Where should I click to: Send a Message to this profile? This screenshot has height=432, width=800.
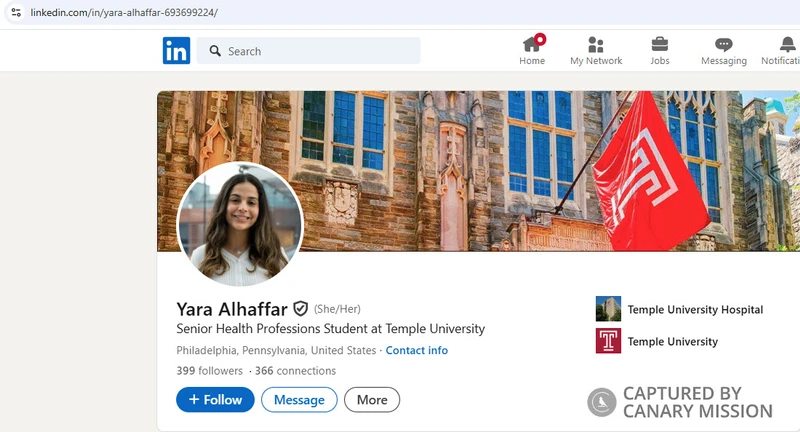(299, 399)
